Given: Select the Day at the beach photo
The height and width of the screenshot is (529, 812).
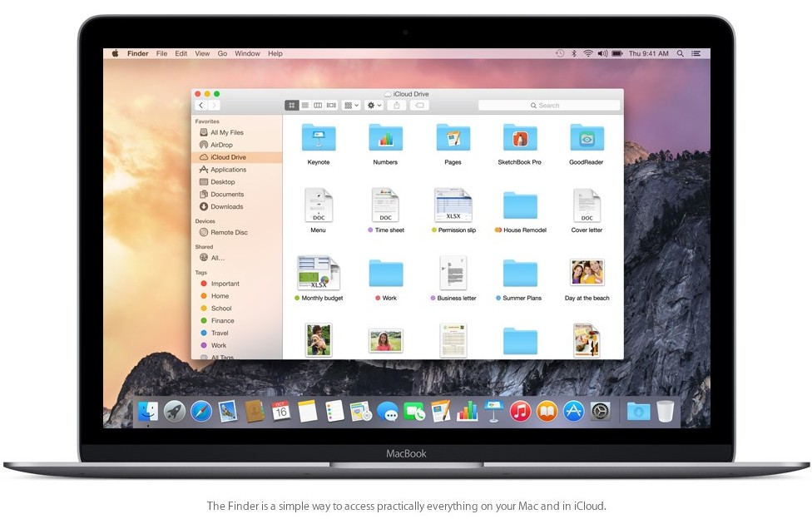Looking at the screenshot, I should (x=587, y=280).
